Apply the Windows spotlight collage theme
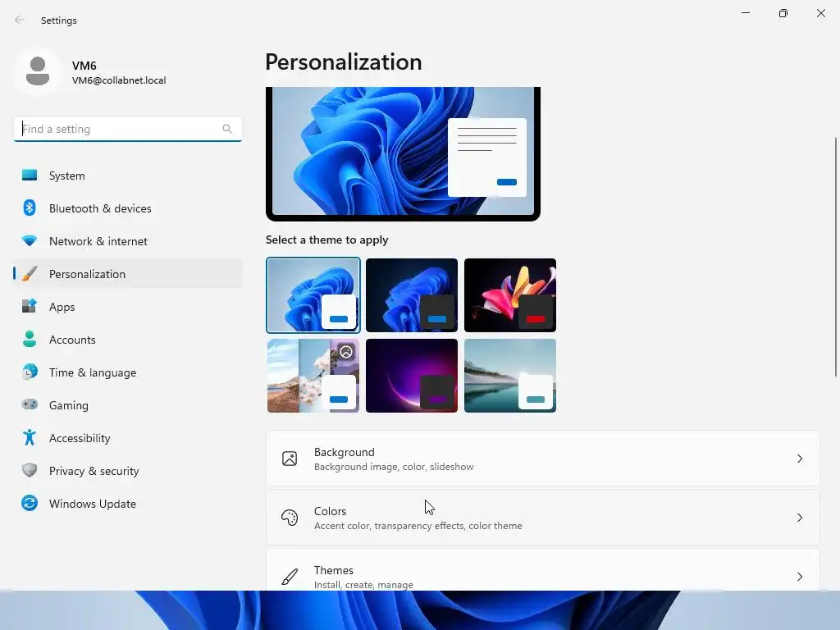The image size is (840, 630). (313, 376)
